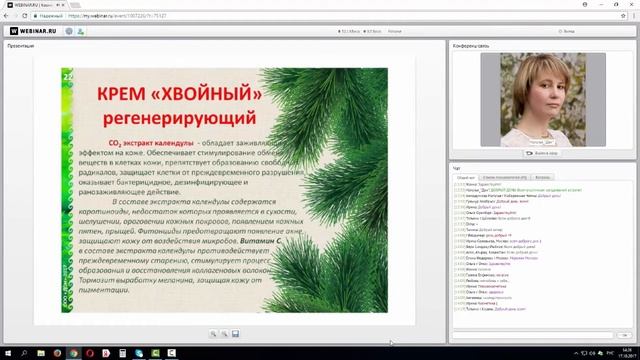The height and width of the screenshot is (360, 640).
Task: Open the participants list tab in chat
Action: pos(504,177)
